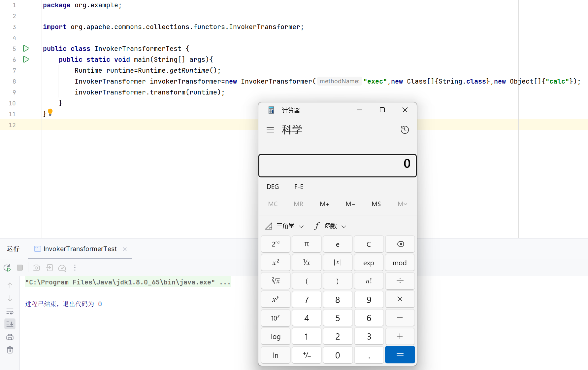Screen dimensions: 588x370
Task: Close the InvokerTransformerTest run tab
Action: pos(125,249)
